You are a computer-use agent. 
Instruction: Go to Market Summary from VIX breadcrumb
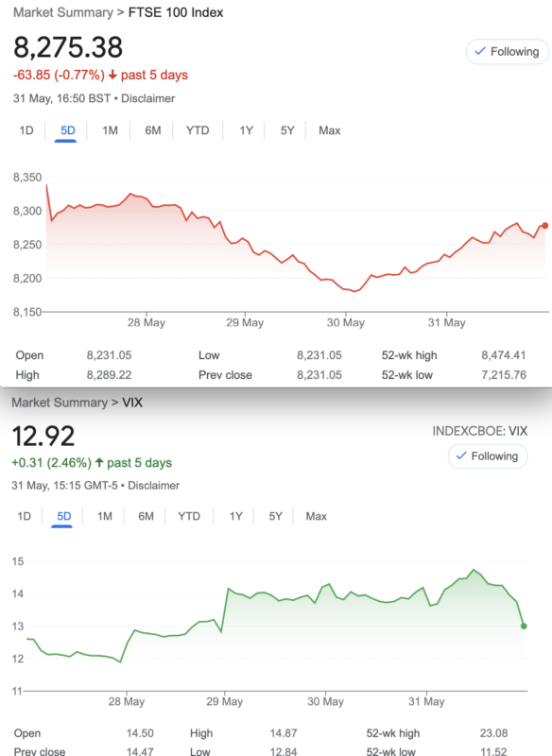tap(60, 403)
